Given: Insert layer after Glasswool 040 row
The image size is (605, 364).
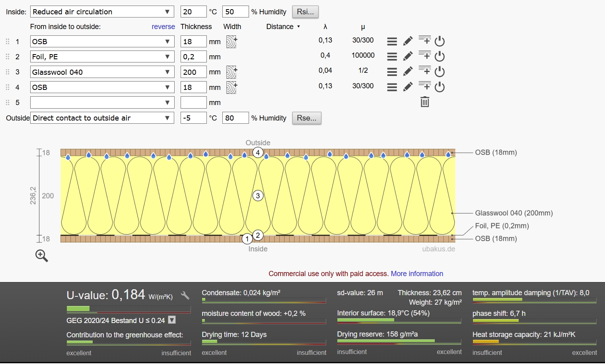Looking at the screenshot, I should (x=424, y=70).
